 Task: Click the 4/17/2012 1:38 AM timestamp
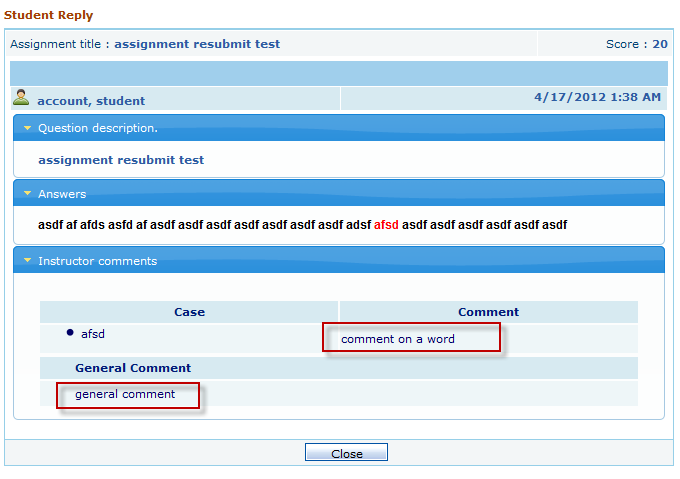[x=597, y=97]
